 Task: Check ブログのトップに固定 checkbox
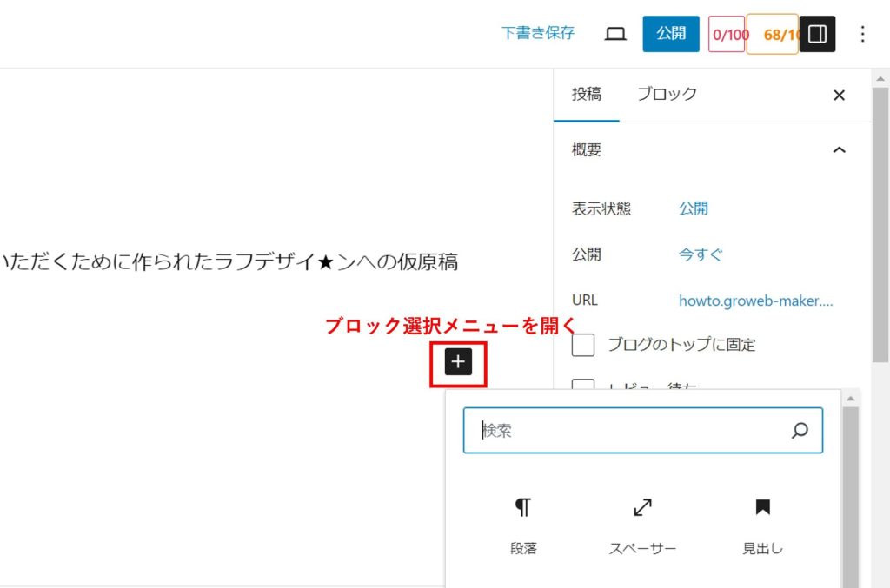click(583, 345)
